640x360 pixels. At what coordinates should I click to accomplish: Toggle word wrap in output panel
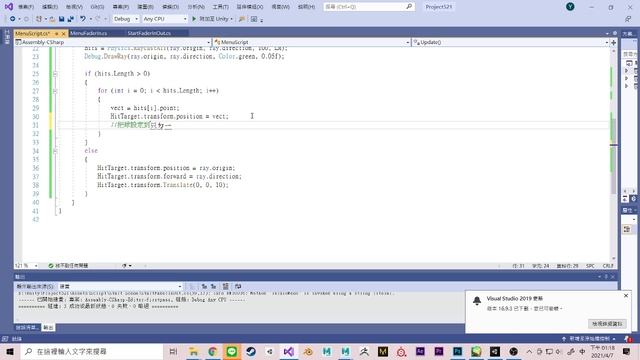pos(238,287)
